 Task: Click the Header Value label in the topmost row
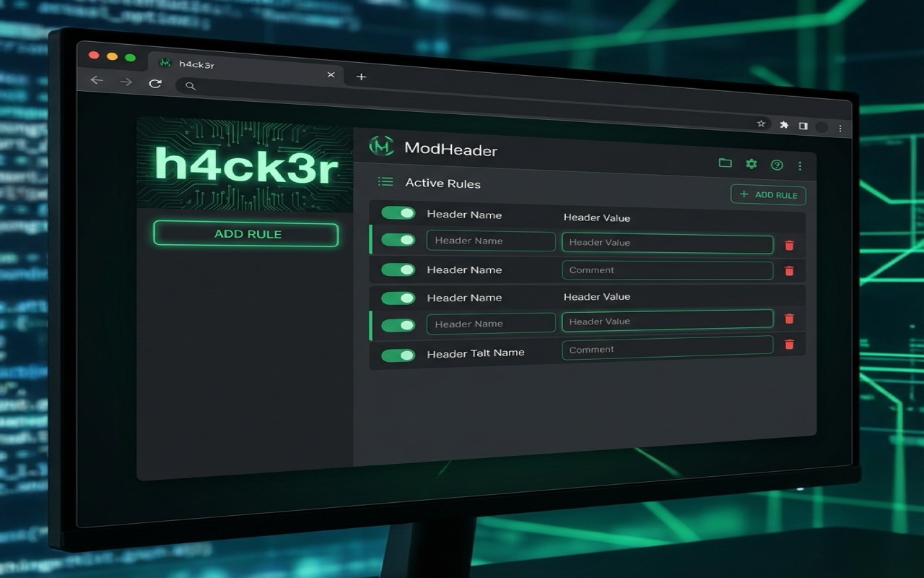[x=597, y=217]
